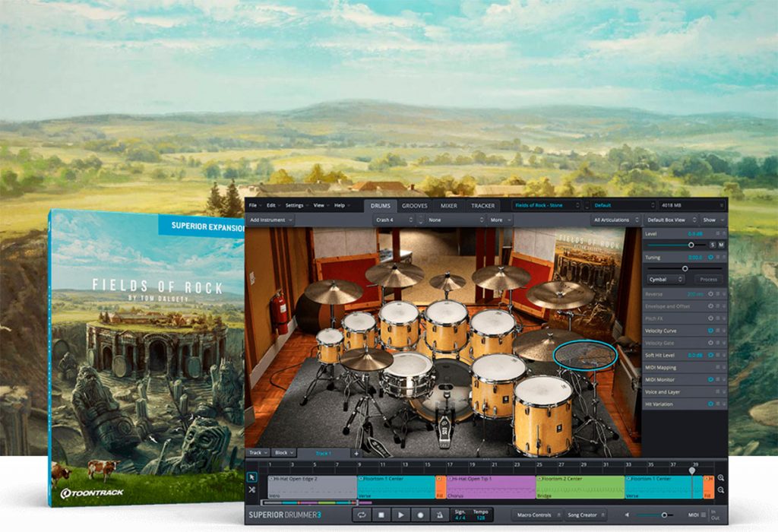Open Macro Controls
Screen dimensions: 778x532
[x=537, y=515]
